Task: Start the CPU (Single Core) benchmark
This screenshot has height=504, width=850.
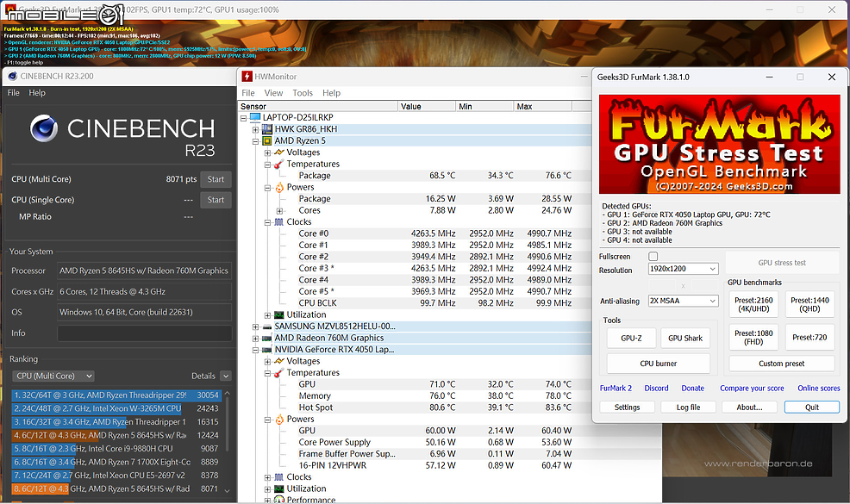Action: 216,200
